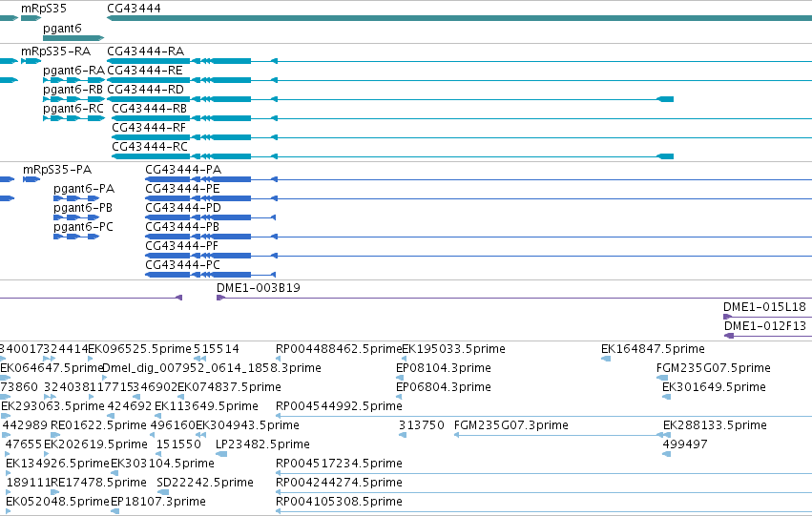Select EK164847.5prime feature

653,349
